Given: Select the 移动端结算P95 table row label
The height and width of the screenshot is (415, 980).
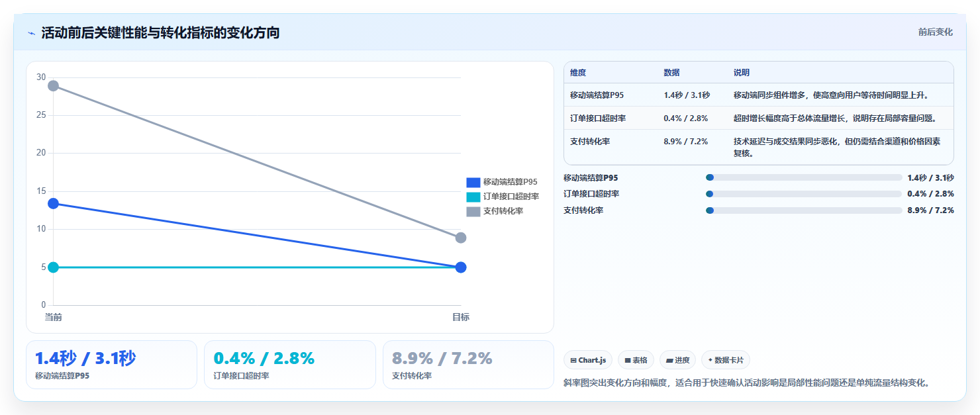Looking at the screenshot, I should [x=597, y=95].
